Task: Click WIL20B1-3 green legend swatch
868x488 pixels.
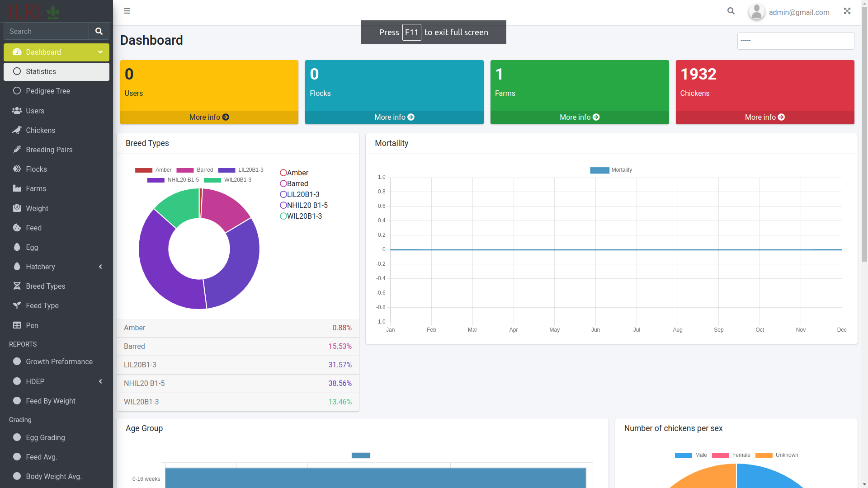Action: tap(212, 180)
